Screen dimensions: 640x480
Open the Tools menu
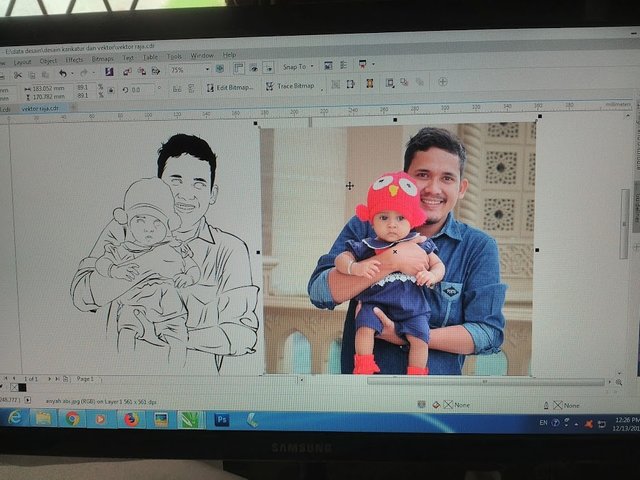coord(174,56)
